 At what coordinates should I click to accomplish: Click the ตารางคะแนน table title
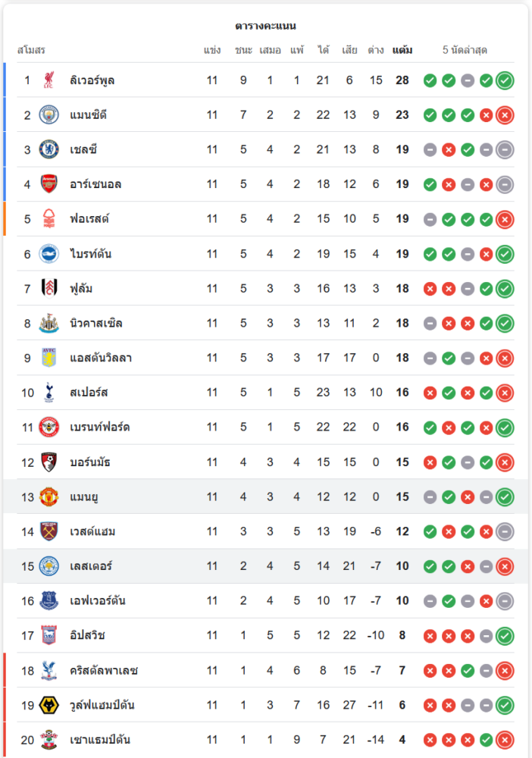click(265, 26)
